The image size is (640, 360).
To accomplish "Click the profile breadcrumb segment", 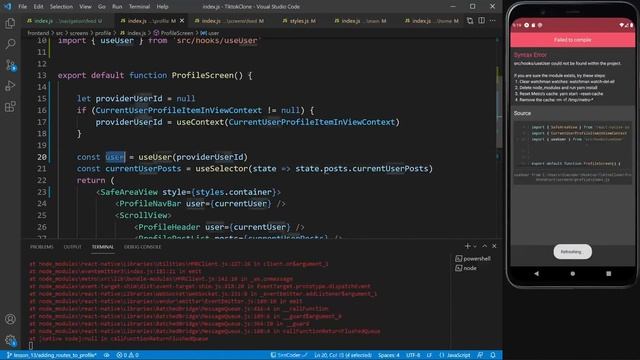I will 103,33.
